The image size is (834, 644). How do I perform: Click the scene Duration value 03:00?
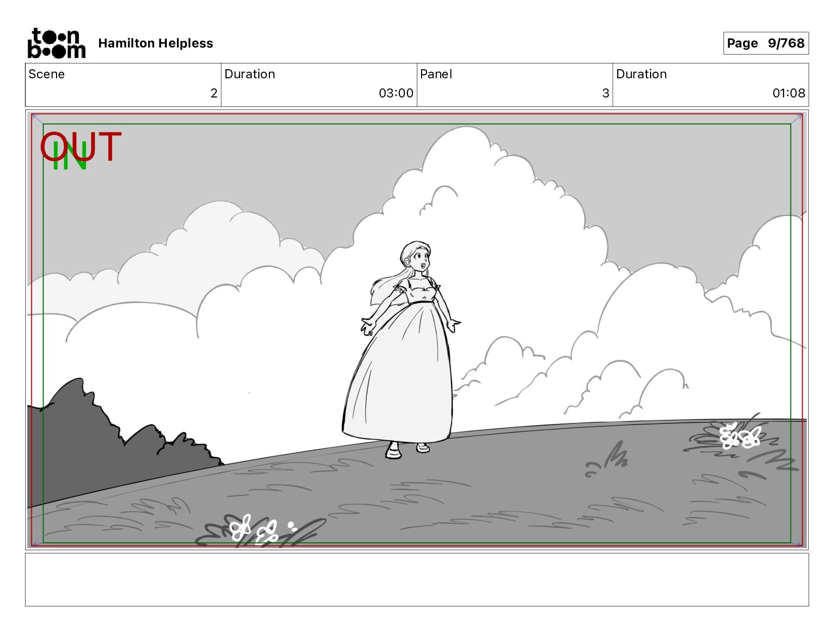click(396, 93)
